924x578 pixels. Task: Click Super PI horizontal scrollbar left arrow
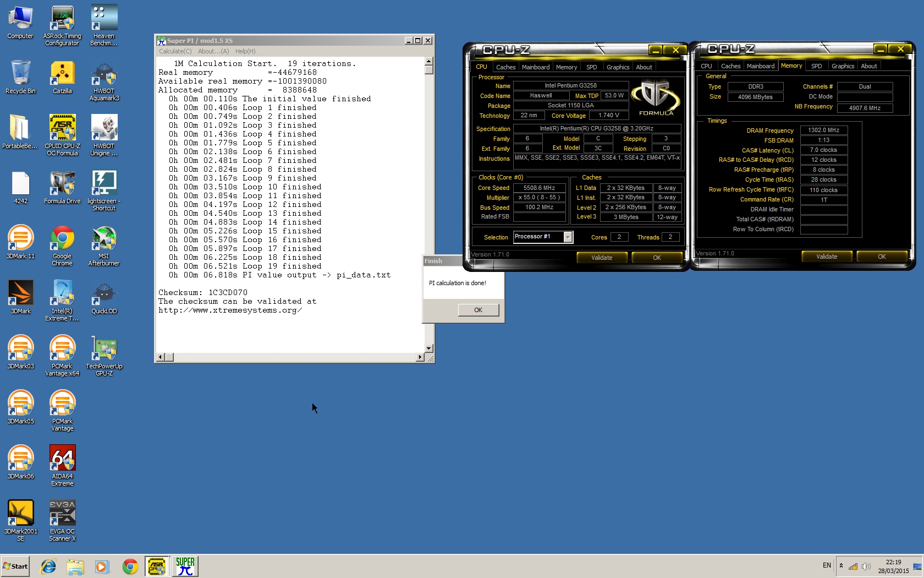(161, 357)
